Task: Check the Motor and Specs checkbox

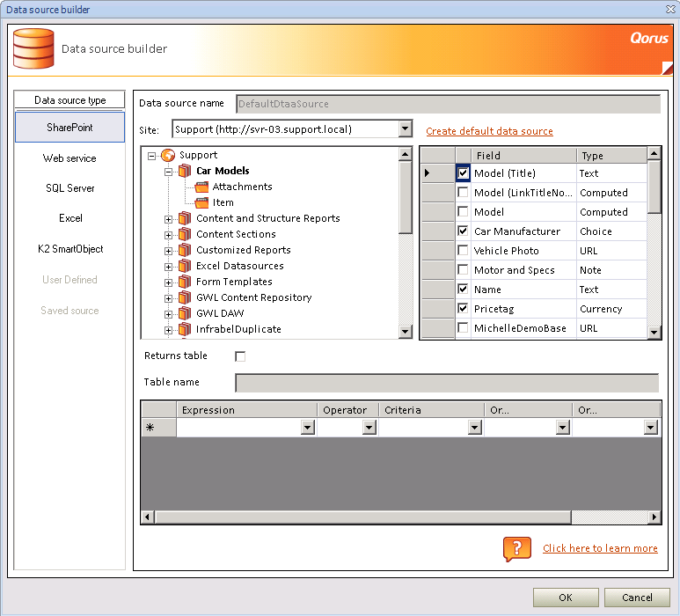Action: (464, 270)
